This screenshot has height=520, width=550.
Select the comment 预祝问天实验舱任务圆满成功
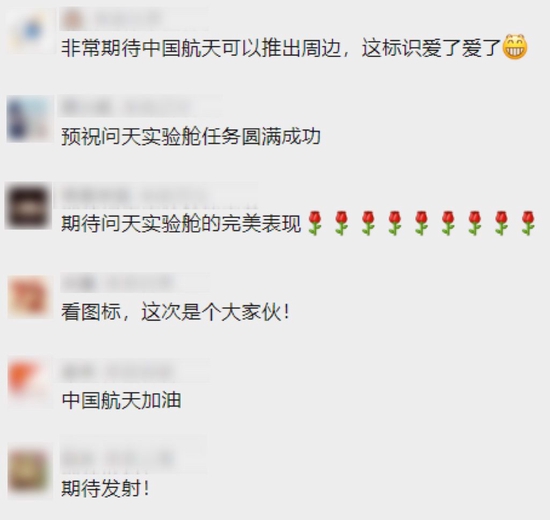pyautogui.click(x=191, y=136)
